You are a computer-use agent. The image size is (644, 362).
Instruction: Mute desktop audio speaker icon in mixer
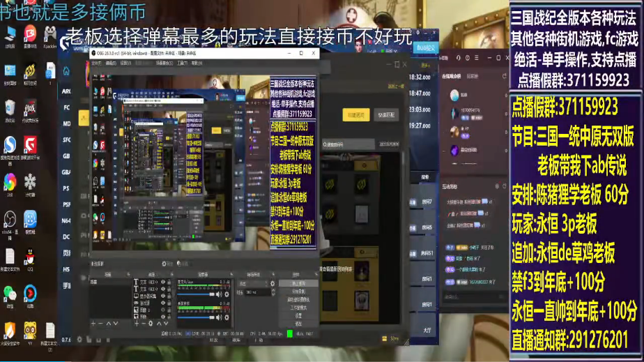(x=219, y=317)
